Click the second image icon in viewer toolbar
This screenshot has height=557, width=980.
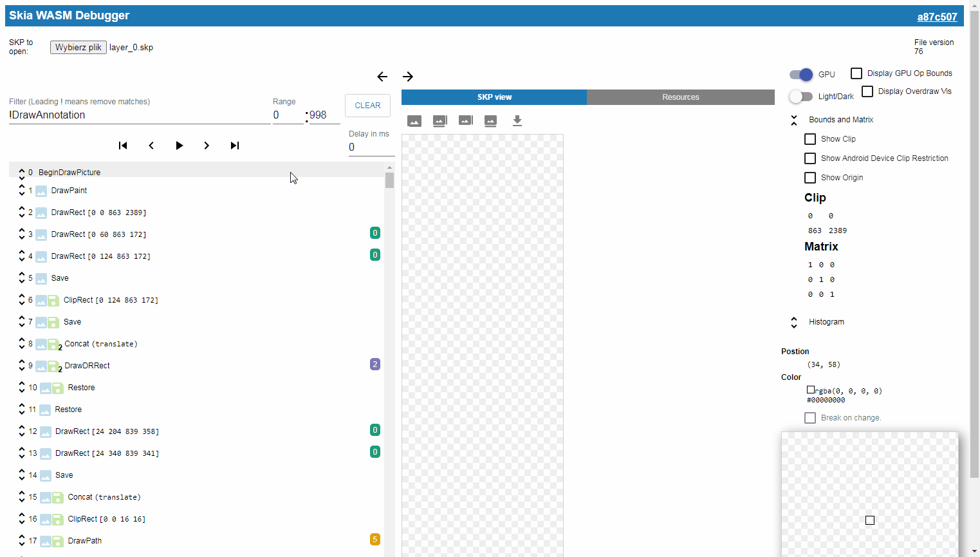(x=440, y=121)
